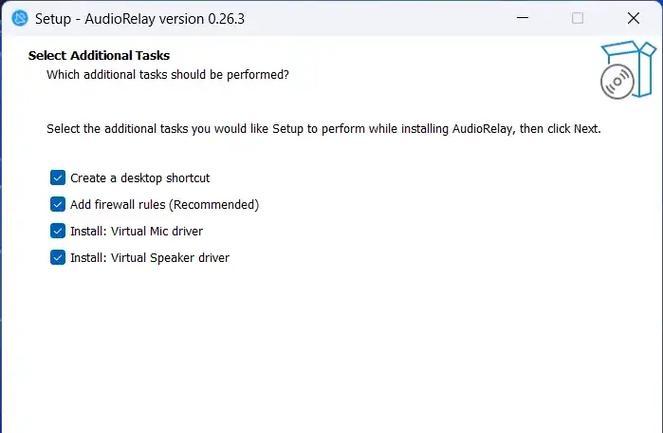
Task: Toggle the Install Virtual Speaker driver checkbox
Action: pos(58,257)
